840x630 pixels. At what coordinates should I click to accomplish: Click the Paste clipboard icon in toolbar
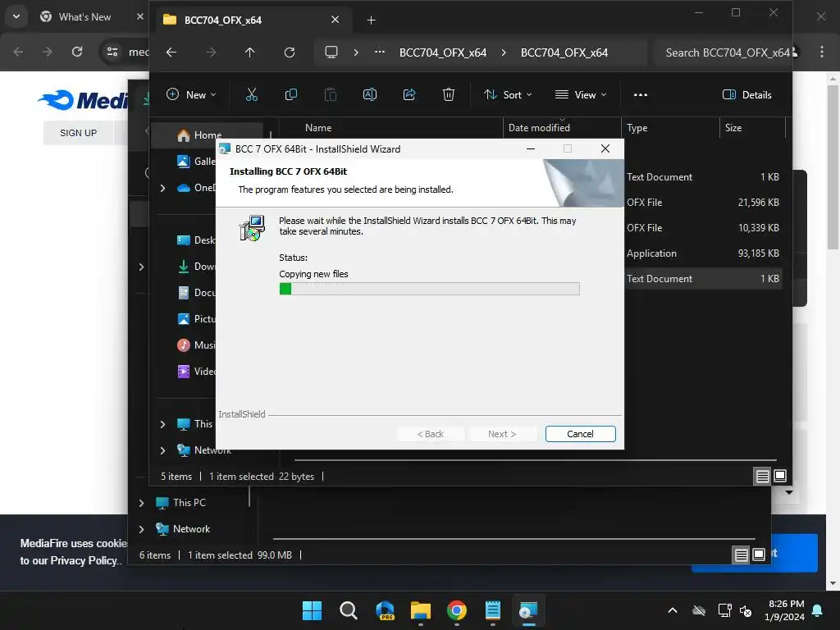[x=331, y=95]
